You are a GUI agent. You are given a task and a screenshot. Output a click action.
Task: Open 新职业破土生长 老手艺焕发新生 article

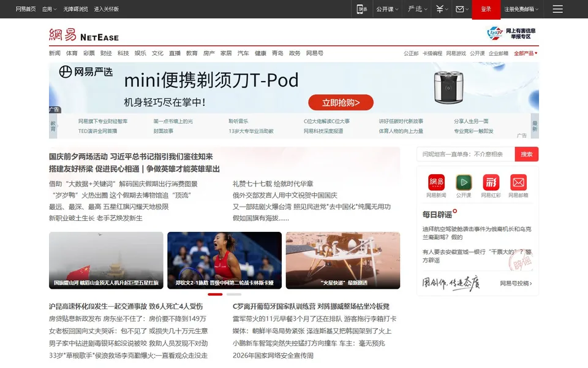(96, 218)
